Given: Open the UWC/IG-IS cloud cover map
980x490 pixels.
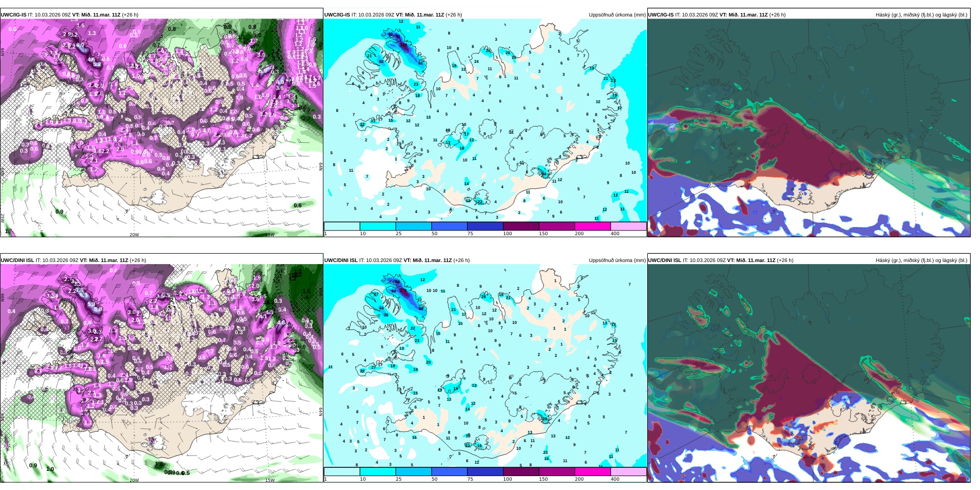Looking at the screenshot, I should [x=809, y=128].
